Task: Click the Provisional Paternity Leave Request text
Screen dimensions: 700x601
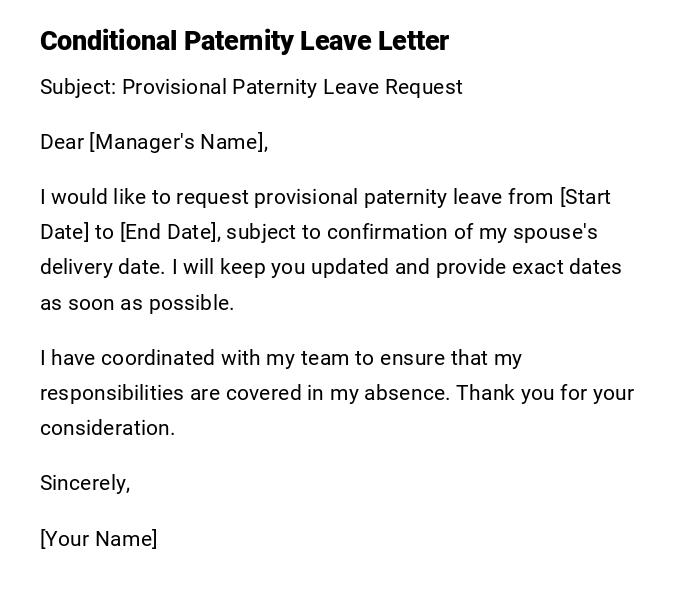Action: click(292, 87)
